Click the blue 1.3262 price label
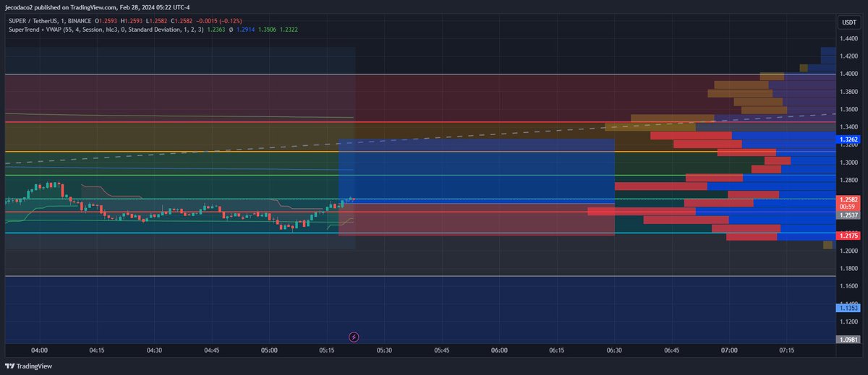Viewport: 868px width, 375px height. tap(848, 139)
